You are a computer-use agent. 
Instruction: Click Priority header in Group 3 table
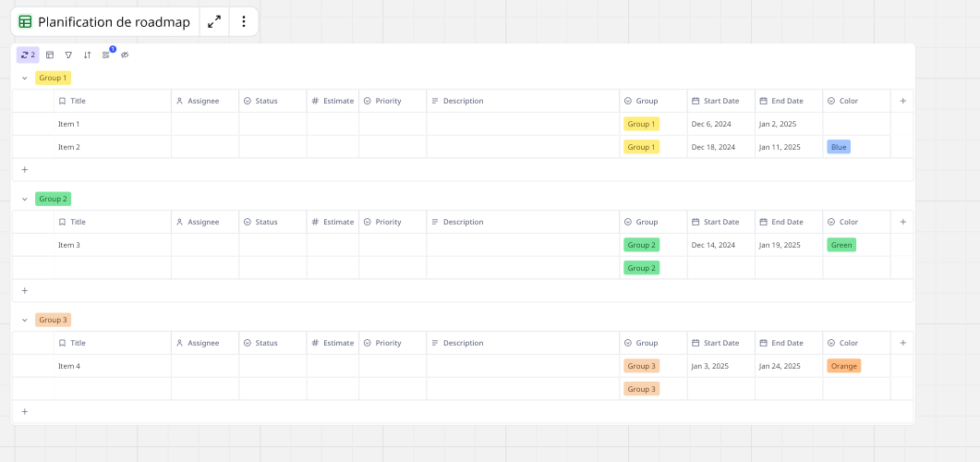click(393, 343)
